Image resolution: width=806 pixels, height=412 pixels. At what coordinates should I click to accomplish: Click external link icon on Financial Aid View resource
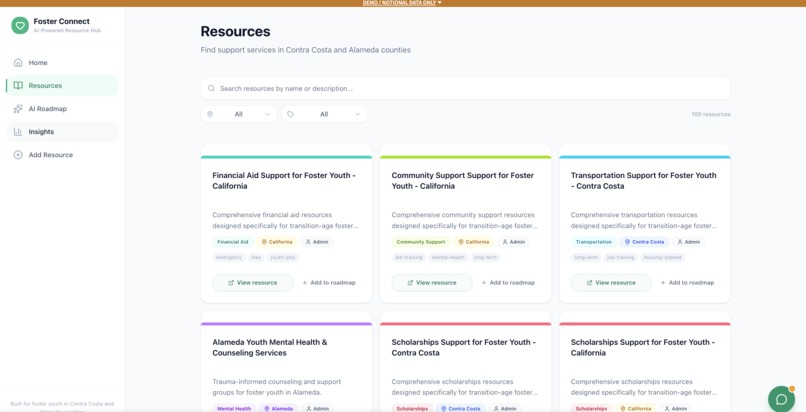coord(231,283)
